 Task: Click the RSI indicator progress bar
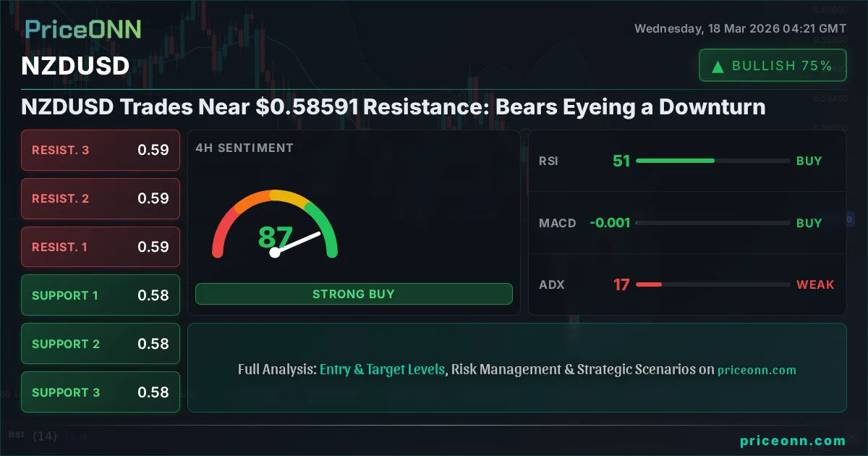712,161
